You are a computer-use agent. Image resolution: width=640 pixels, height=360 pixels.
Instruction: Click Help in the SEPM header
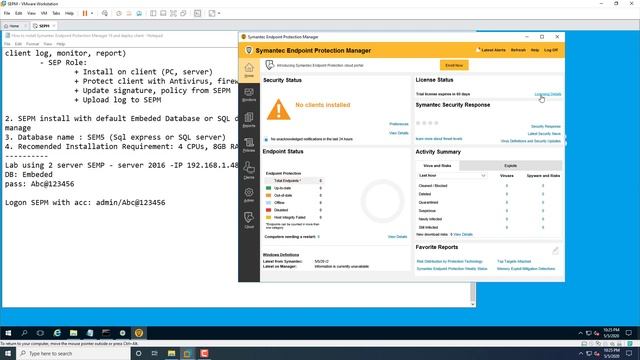535,50
